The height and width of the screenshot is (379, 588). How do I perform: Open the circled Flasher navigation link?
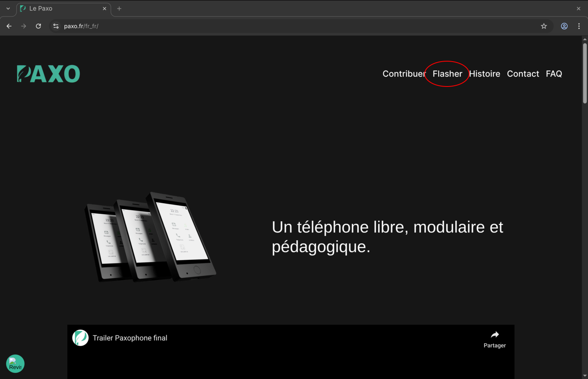(447, 74)
